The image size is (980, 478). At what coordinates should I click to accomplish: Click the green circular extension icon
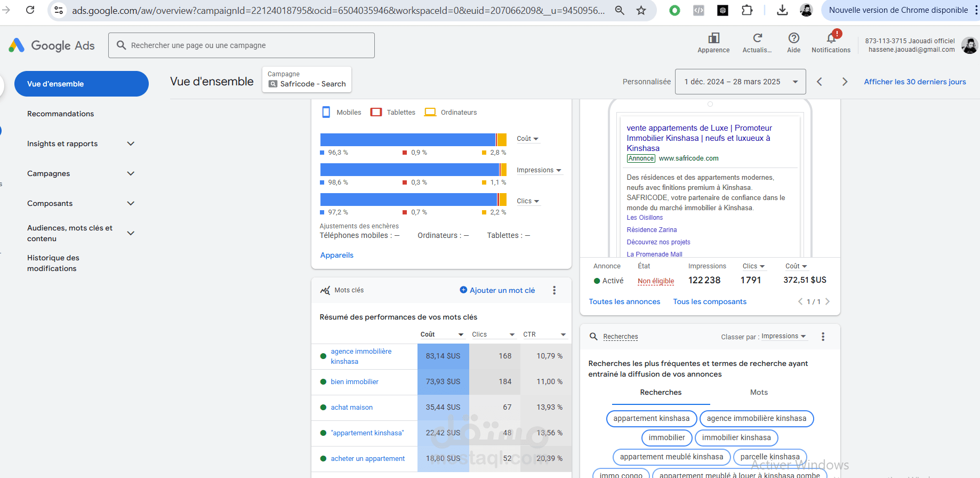pos(674,10)
